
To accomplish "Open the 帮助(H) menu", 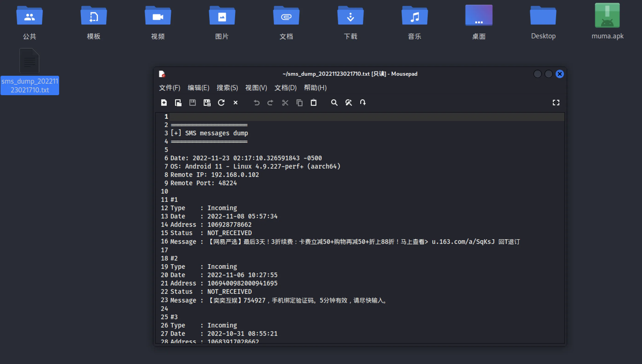I will (315, 88).
